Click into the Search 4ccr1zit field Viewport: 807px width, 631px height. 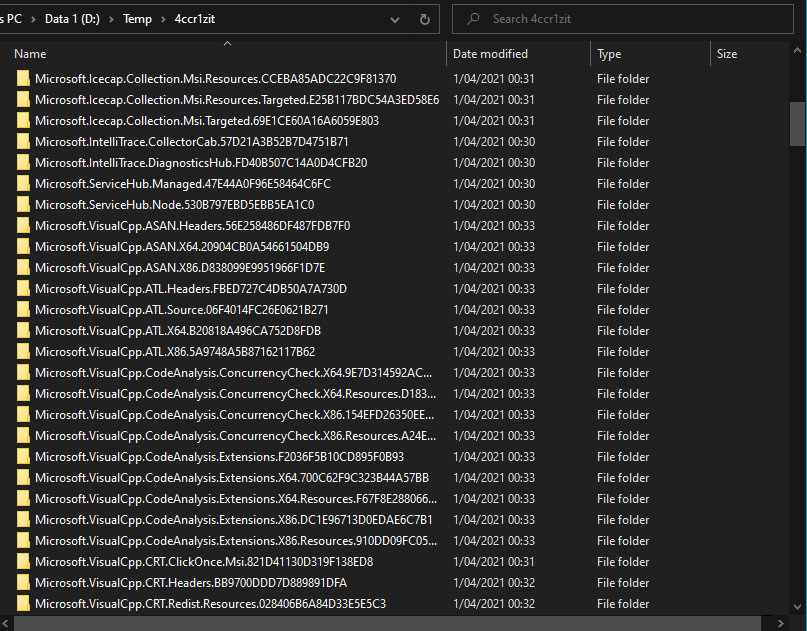pos(623,19)
